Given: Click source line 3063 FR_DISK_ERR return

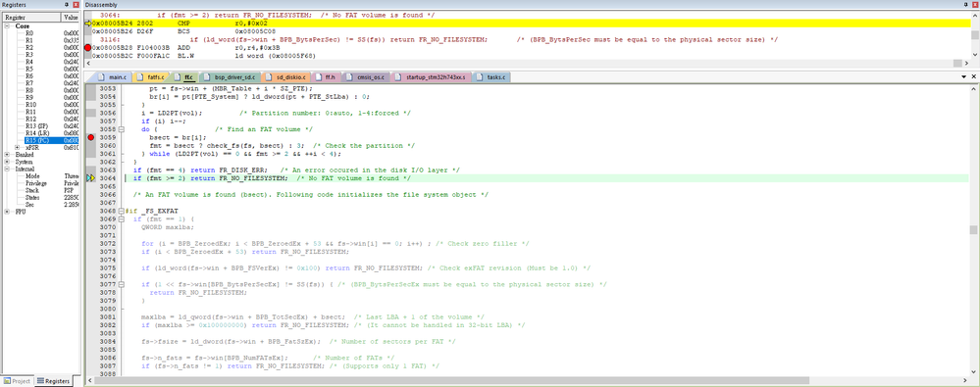Looking at the screenshot, I should coord(296,169).
